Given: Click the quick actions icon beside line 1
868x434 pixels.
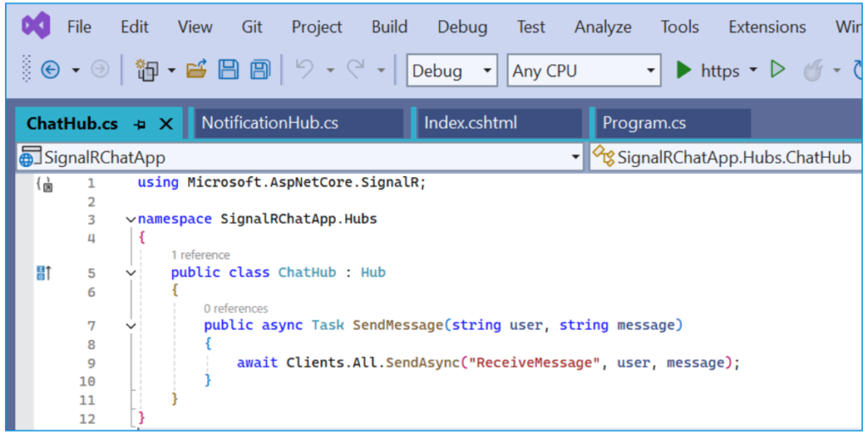Looking at the screenshot, I should point(44,184).
